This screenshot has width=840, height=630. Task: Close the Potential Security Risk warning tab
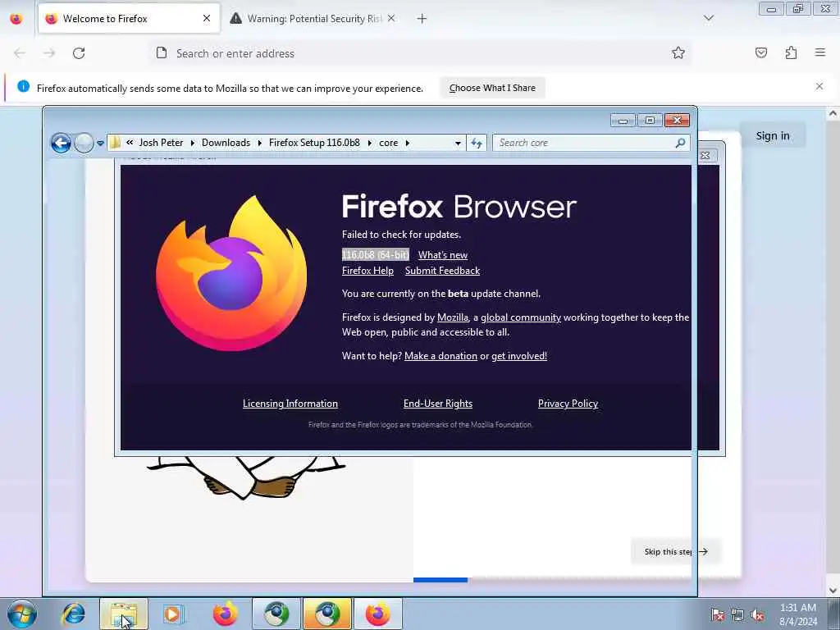[391, 18]
